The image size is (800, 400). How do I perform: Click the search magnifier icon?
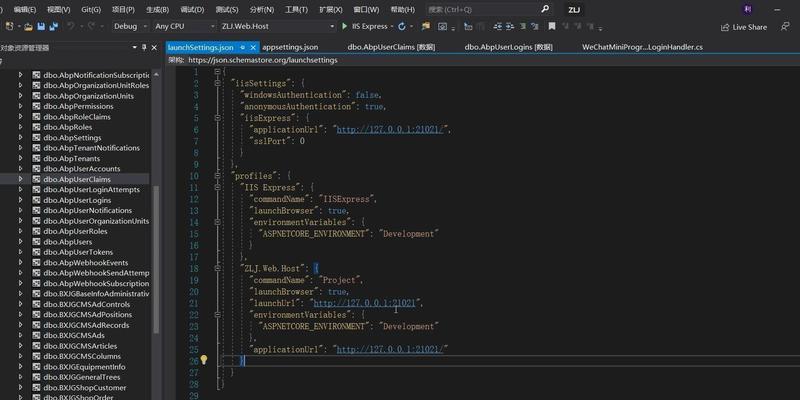point(545,9)
